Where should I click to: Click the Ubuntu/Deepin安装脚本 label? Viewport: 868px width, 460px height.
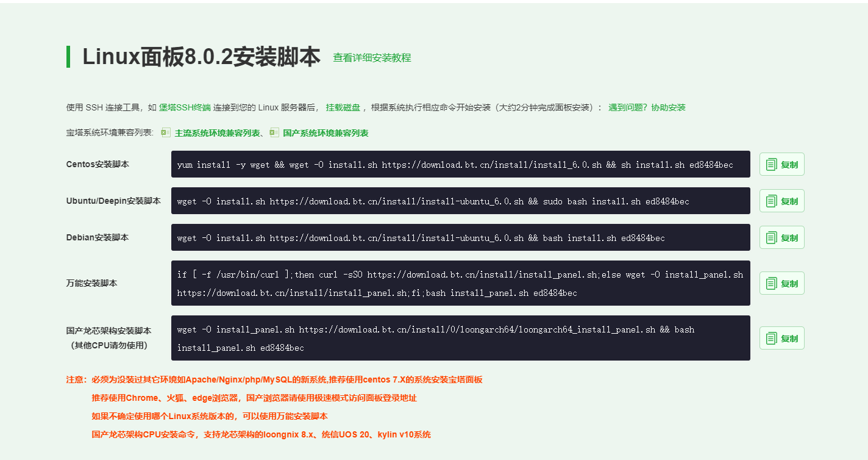113,201
